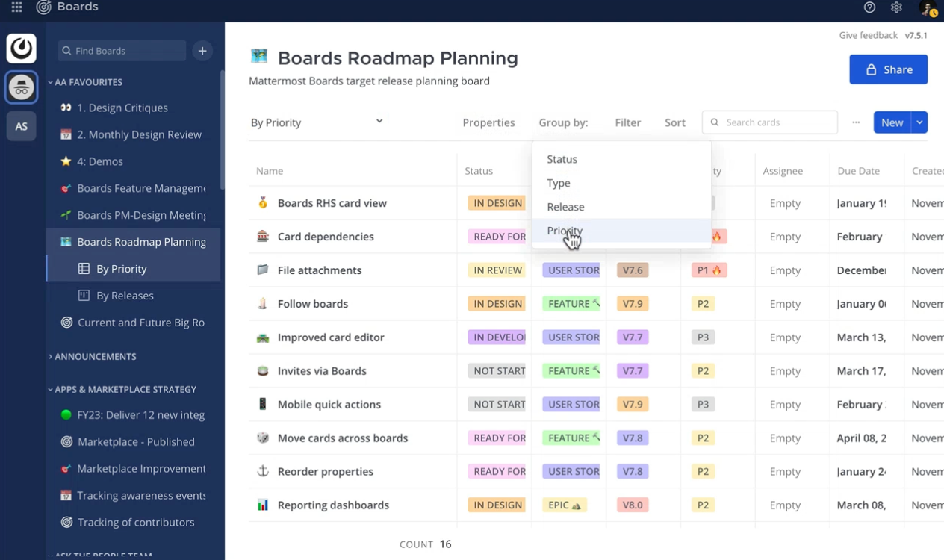The height and width of the screenshot is (560, 944).
Task: Choose Status in Group by menu
Action: click(621, 159)
